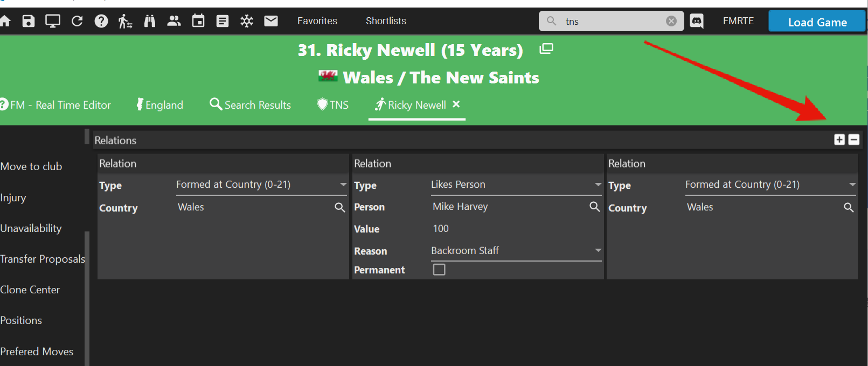This screenshot has height=366, width=868.
Task: Add a new relation with plus icon
Action: click(x=839, y=140)
